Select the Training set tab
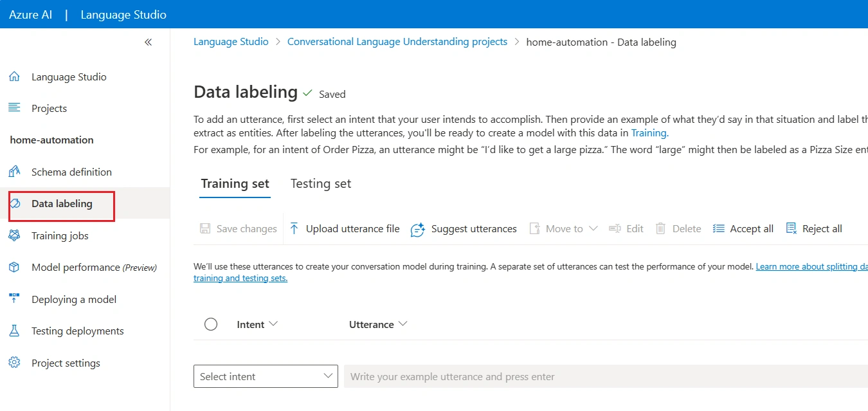 (x=235, y=183)
